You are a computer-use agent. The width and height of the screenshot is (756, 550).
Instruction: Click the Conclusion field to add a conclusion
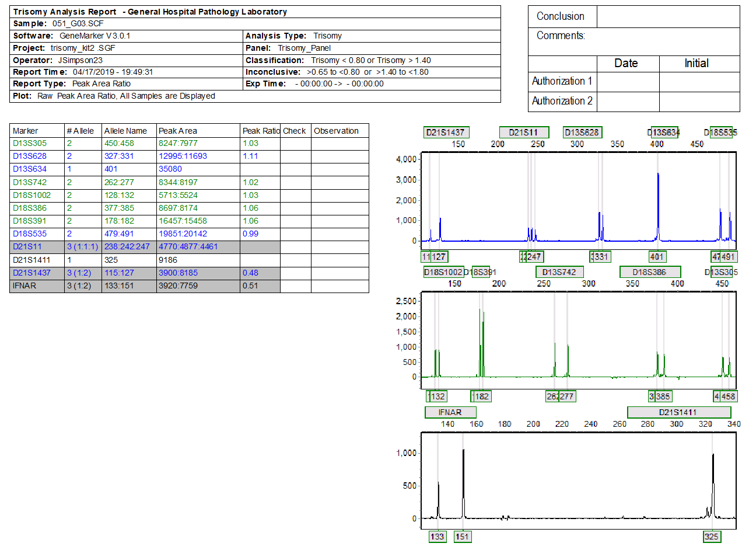click(668, 16)
